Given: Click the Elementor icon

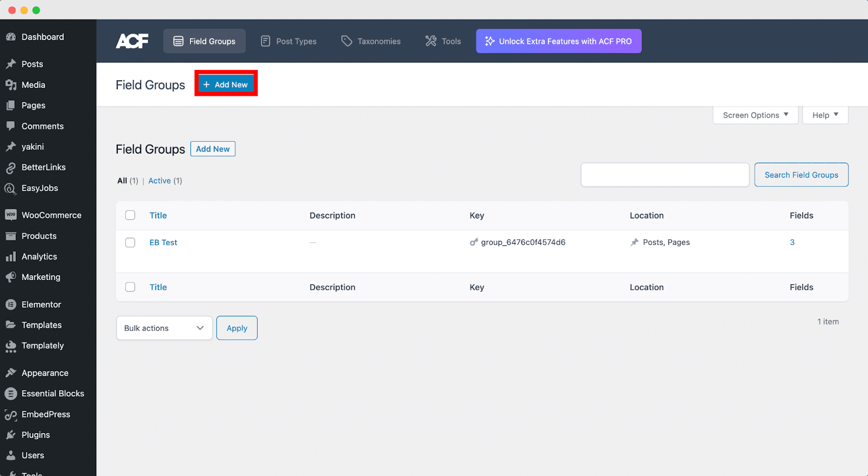Looking at the screenshot, I should click(x=11, y=304).
